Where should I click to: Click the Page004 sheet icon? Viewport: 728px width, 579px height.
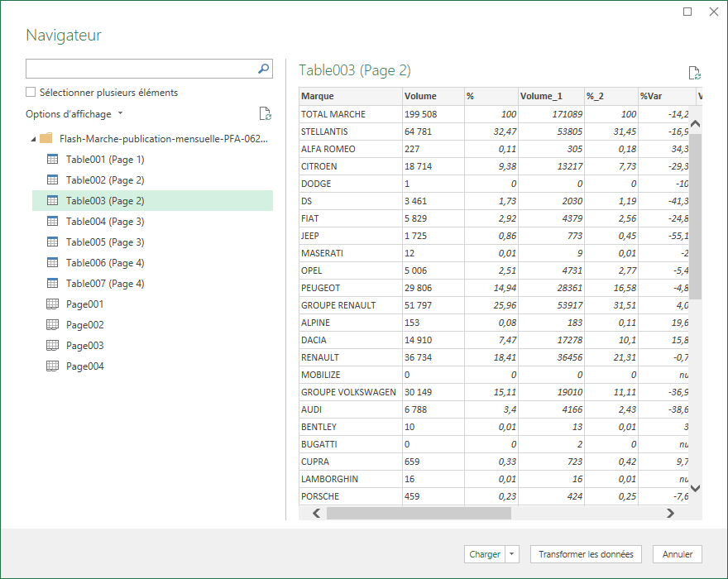coord(52,366)
